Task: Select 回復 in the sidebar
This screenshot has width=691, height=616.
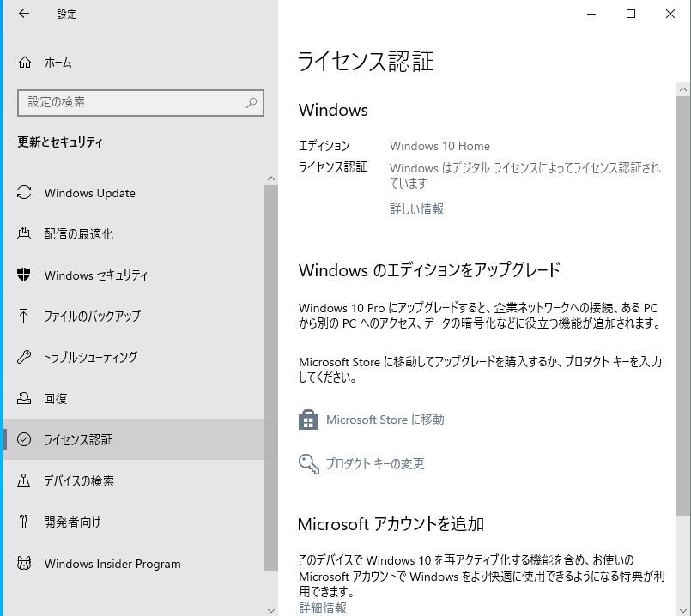Action: click(134, 398)
